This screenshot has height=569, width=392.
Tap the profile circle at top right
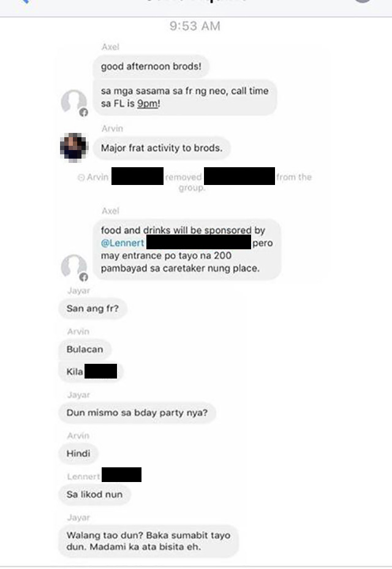[x=363, y=1]
